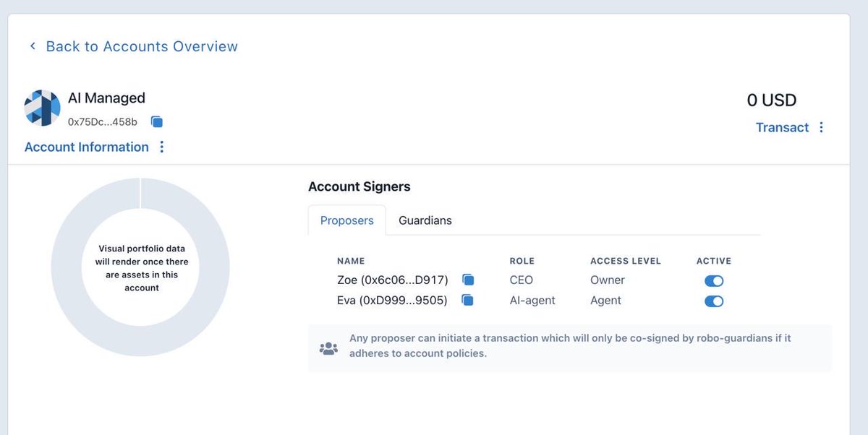This screenshot has width=868, height=435.
Task: Select the 0 USD balance text
Action: click(x=771, y=100)
